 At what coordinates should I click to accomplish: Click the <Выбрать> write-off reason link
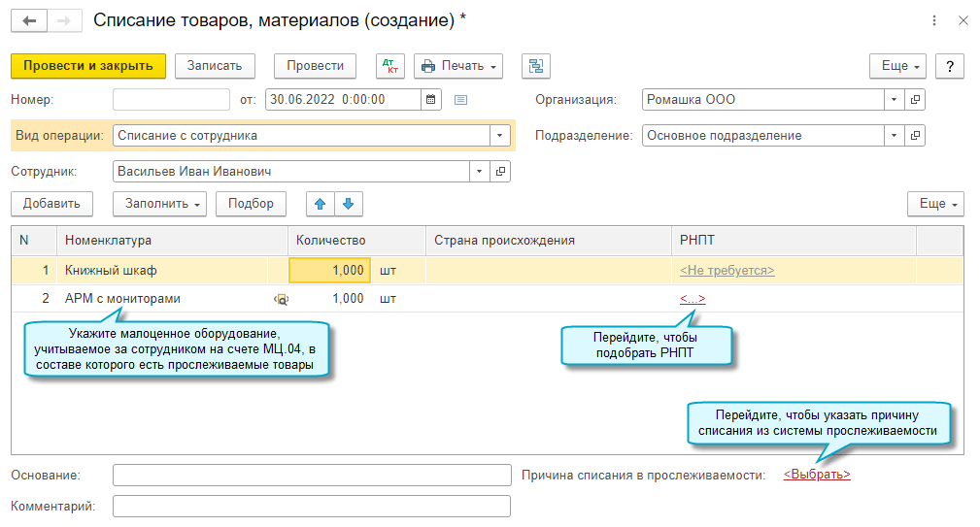(817, 475)
